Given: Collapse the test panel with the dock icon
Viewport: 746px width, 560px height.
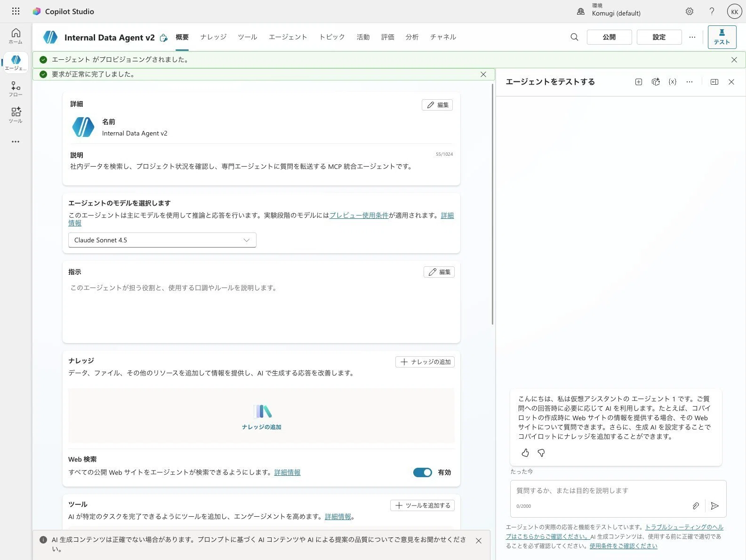Looking at the screenshot, I should (714, 82).
